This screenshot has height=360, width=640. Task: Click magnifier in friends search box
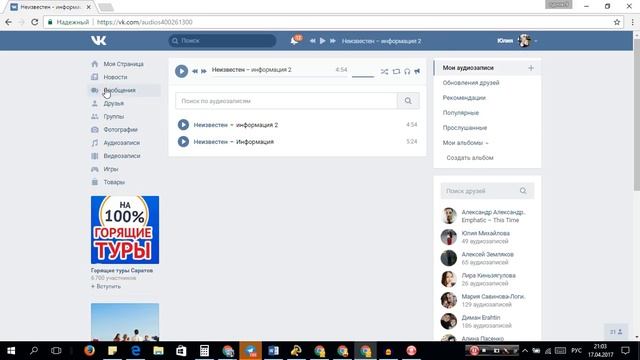coord(523,191)
